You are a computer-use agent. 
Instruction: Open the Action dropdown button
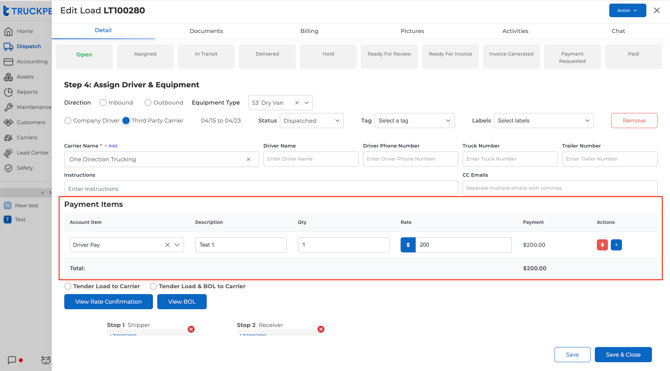(627, 10)
